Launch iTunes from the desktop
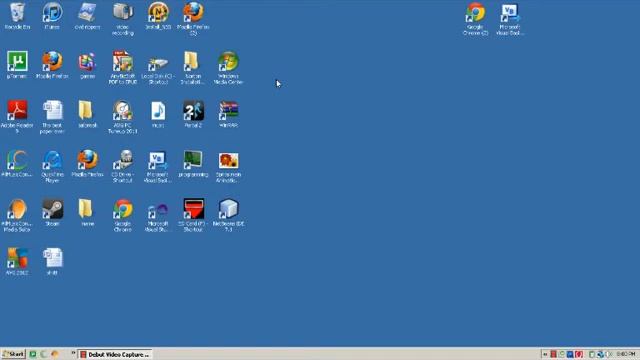 [x=52, y=16]
